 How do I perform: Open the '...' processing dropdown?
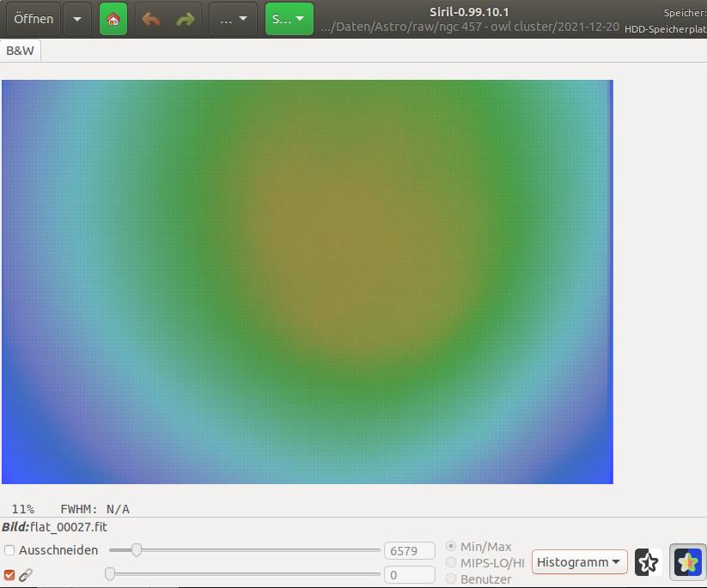(233, 19)
